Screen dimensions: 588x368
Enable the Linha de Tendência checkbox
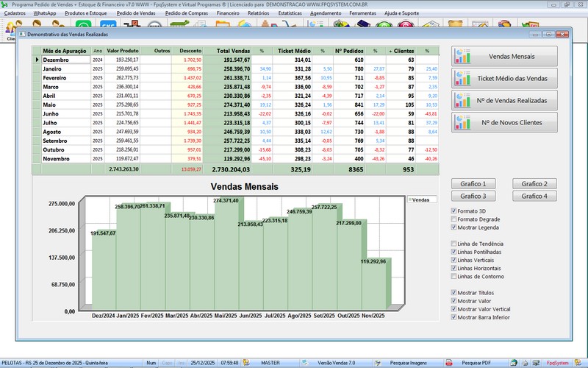pyautogui.click(x=453, y=244)
